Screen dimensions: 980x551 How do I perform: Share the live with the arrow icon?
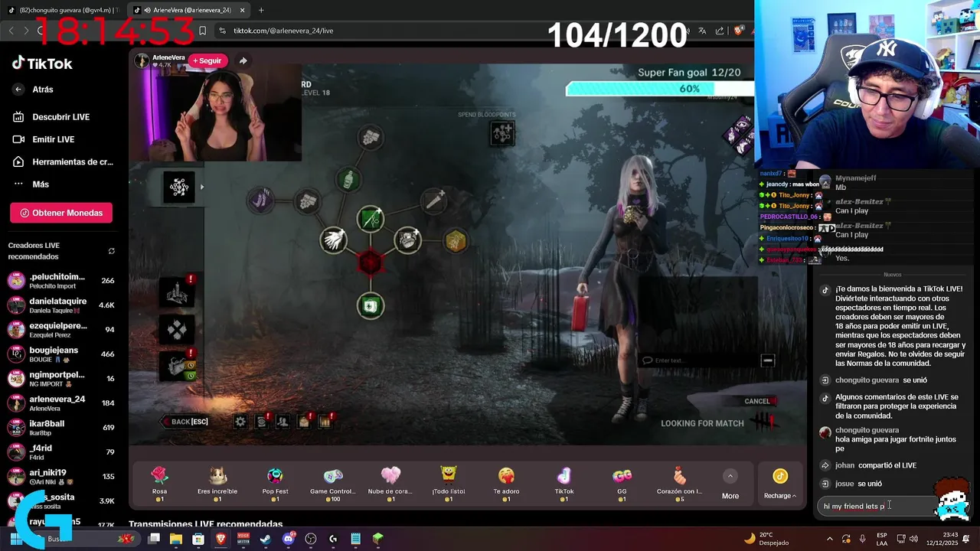[243, 60]
